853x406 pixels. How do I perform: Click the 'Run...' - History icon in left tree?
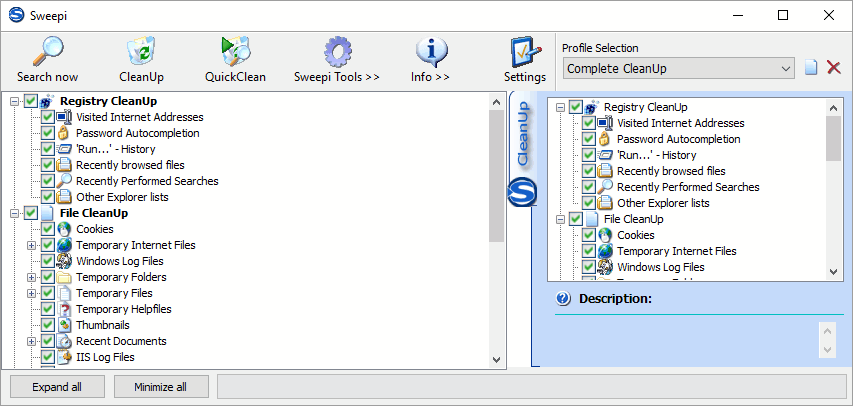click(64, 149)
